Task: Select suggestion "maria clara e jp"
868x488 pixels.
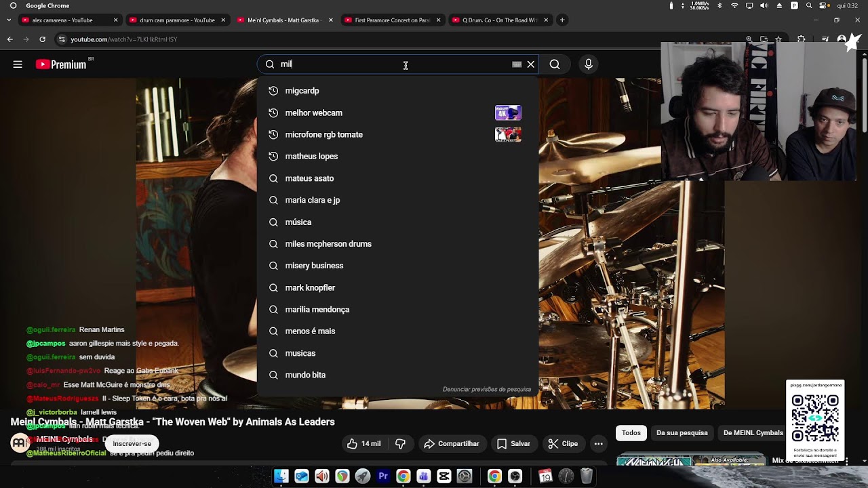Action: (x=397, y=200)
